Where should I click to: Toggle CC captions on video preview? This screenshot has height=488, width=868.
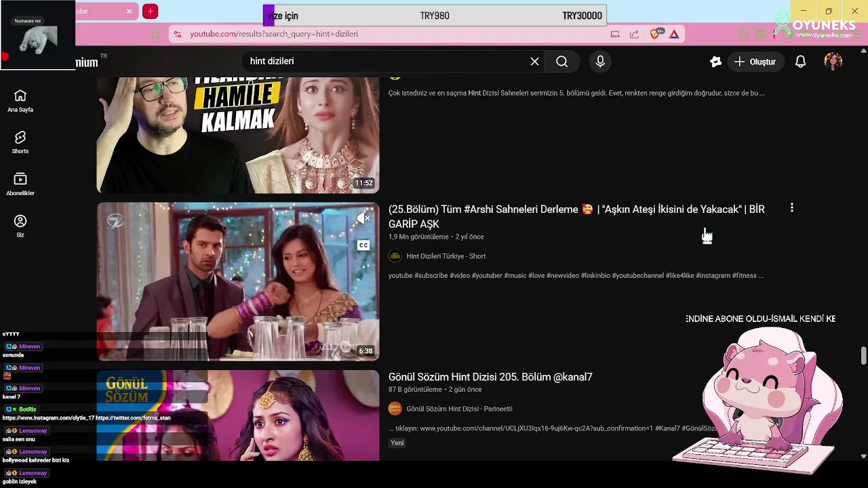coord(363,245)
